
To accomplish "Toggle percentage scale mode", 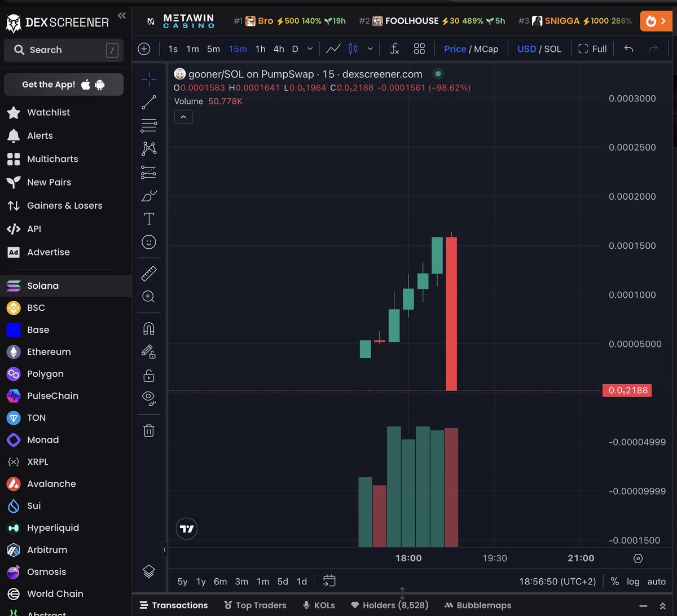I will tap(614, 581).
